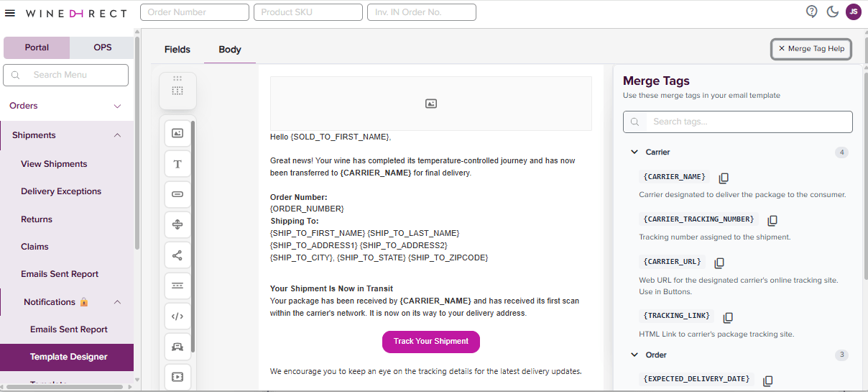Screen dimensions: 868x392
Task: Collapse the Order tag group
Action: pyautogui.click(x=634, y=355)
